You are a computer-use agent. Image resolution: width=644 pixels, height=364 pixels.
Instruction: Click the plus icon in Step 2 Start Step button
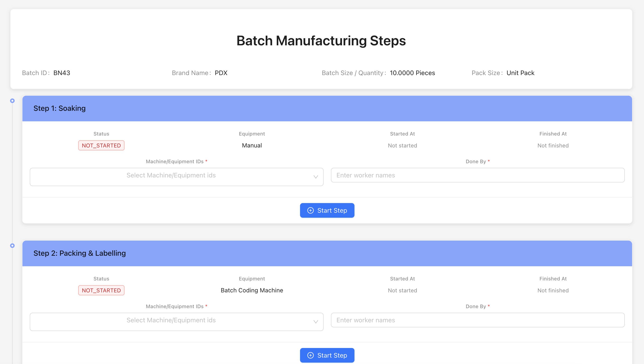click(x=311, y=355)
